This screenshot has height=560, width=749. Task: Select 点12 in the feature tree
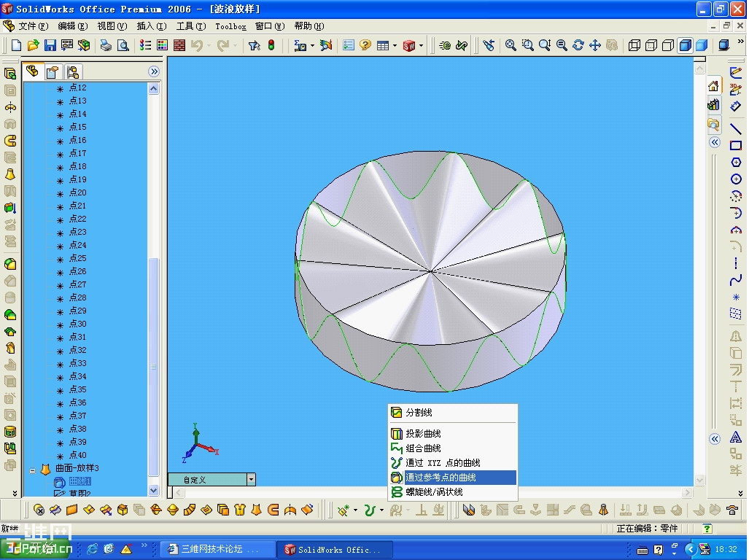(77, 87)
